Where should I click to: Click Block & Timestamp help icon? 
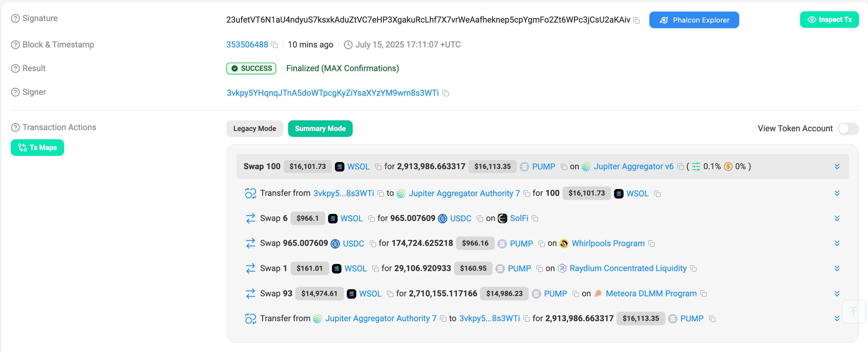[15, 45]
